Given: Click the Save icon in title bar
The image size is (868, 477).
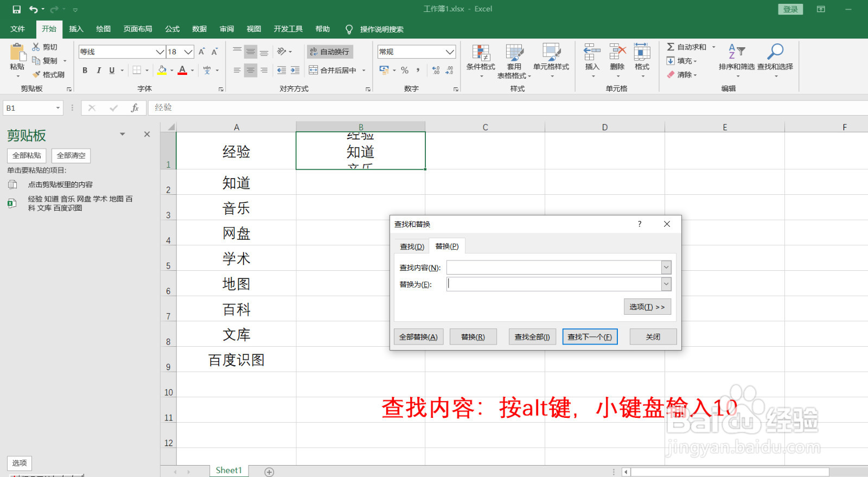Looking at the screenshot, I should [x=17, y=9].
